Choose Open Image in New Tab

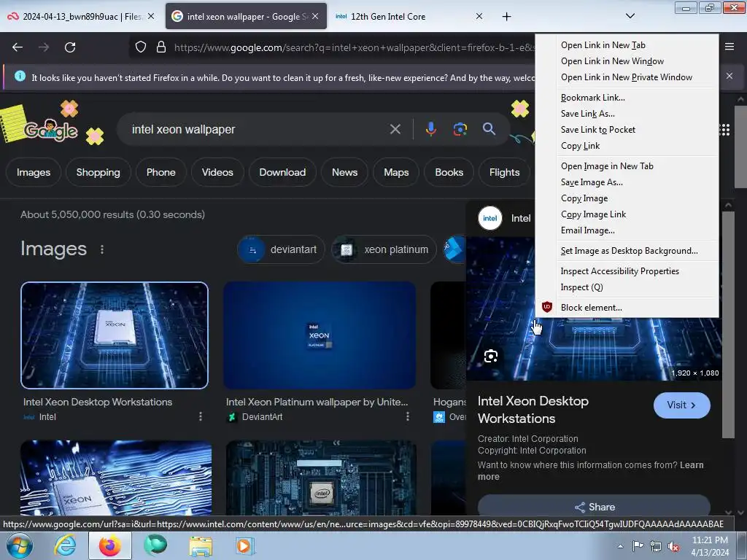(606, 166)
